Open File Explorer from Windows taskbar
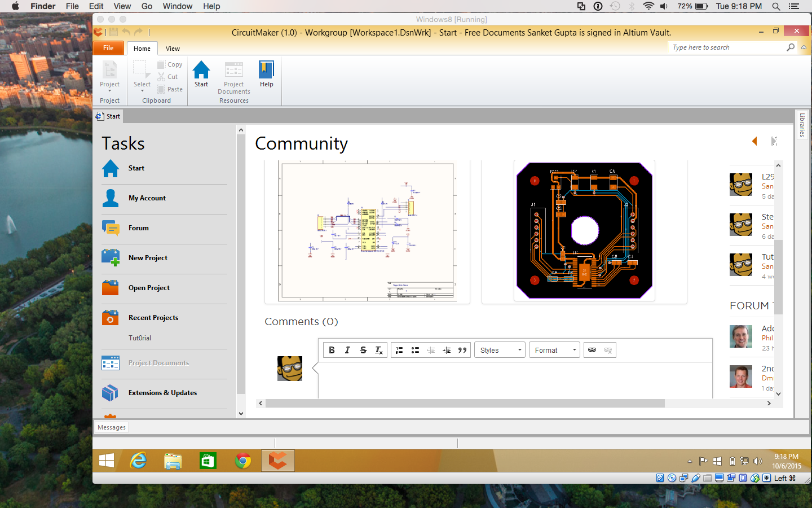812x508 pixels. point(173,461)
